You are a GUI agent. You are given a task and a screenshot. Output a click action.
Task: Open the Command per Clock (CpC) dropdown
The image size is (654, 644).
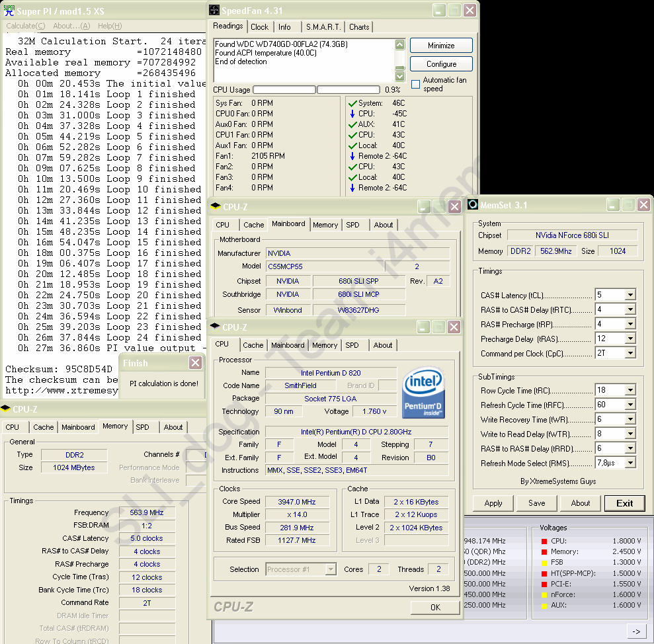[630, 353]
